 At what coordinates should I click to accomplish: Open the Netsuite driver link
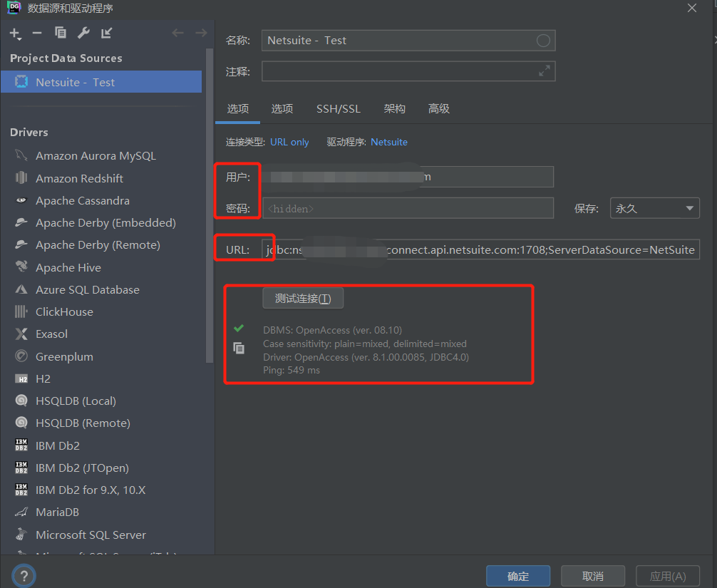(389, 143)
